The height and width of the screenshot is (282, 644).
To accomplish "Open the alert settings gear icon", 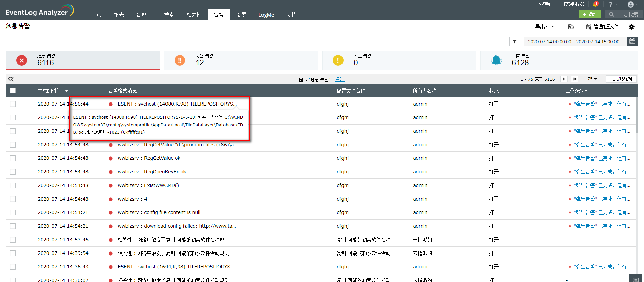I will click(x=631, y=27).
